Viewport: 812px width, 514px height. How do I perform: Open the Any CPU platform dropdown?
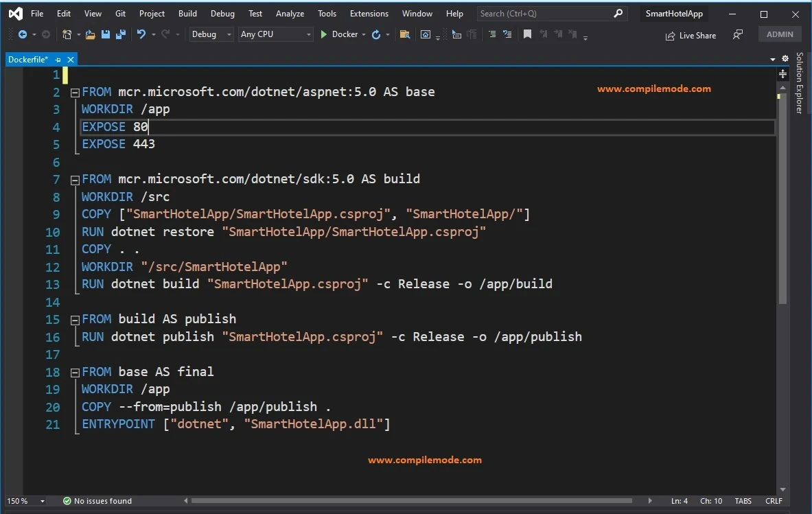pyautogui.click(x=275, y=34)
